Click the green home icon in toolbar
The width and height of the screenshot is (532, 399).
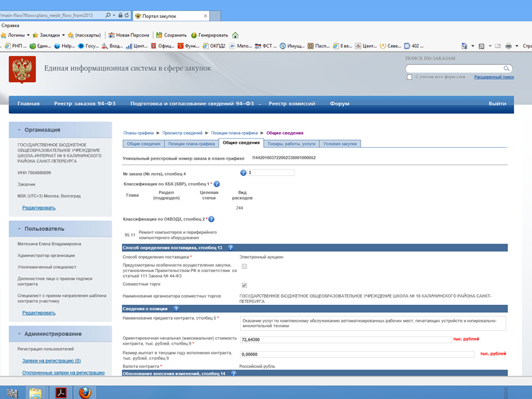coord(235,35)
